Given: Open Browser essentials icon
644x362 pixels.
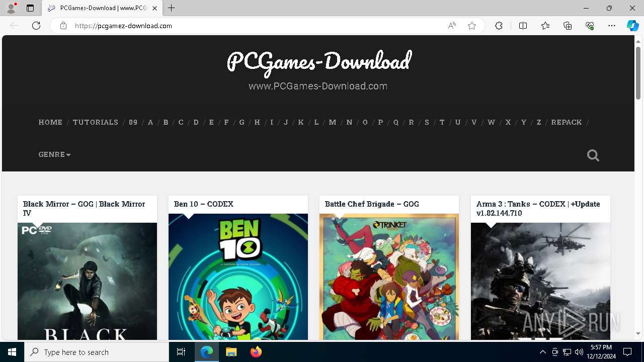Looking at the screenshot, I should point(590,26).
